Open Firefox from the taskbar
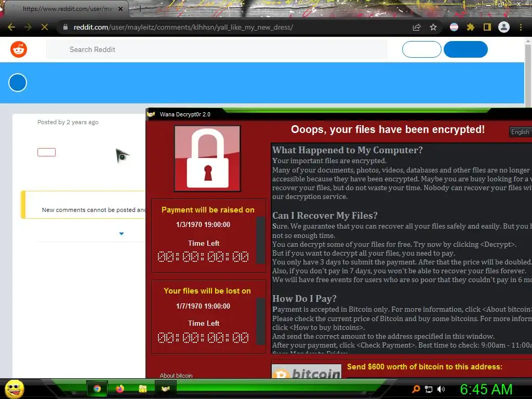Screen dimensions: 532x399 pos(120,389)
